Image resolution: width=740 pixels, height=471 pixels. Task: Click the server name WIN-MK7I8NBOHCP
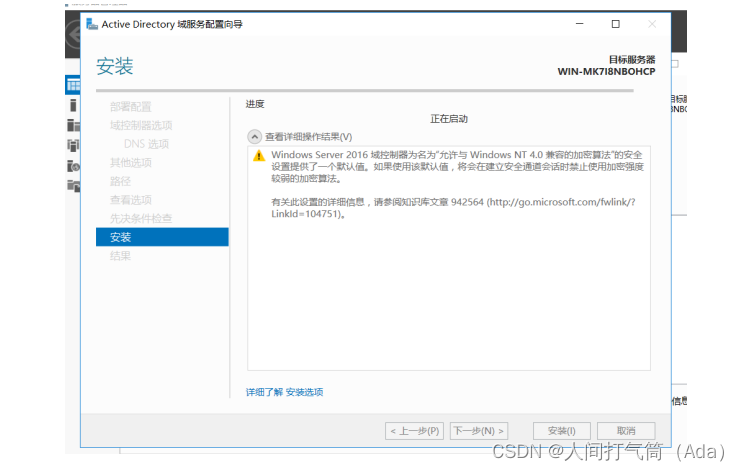click(x=606, y=72)
